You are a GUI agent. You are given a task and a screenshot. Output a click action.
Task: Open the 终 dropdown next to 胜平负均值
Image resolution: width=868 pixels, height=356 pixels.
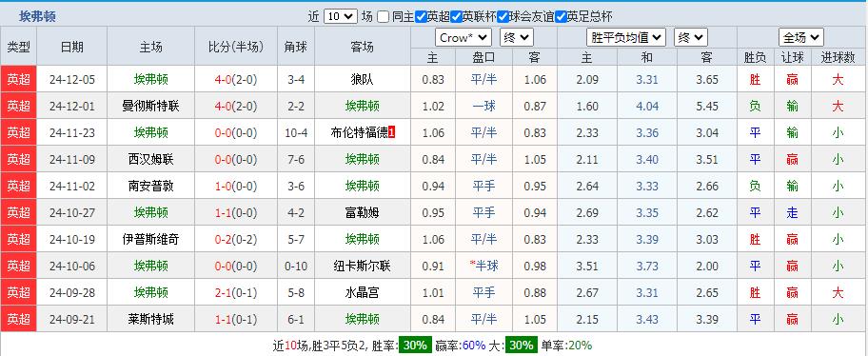(x=691, y=38)
